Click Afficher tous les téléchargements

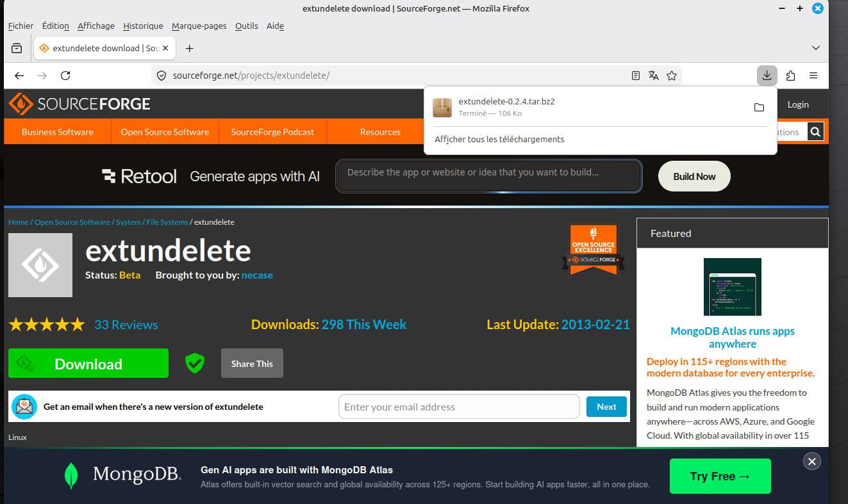point(499,139)
